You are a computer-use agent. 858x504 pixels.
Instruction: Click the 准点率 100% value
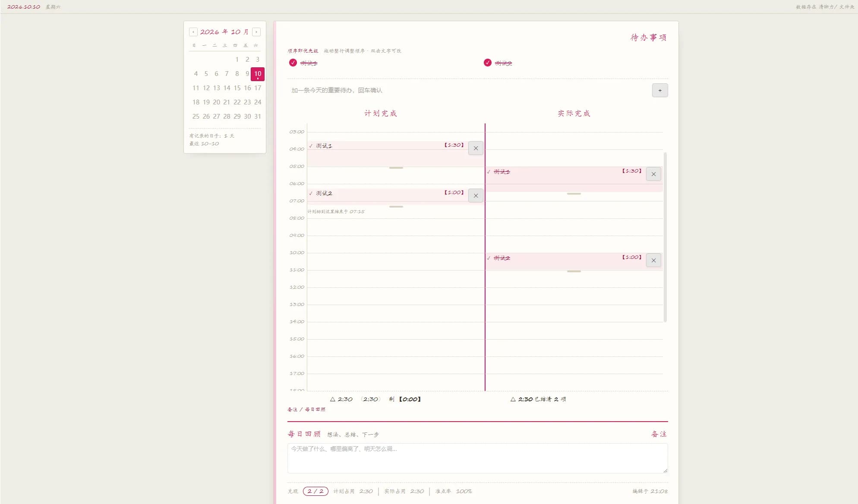454,491
